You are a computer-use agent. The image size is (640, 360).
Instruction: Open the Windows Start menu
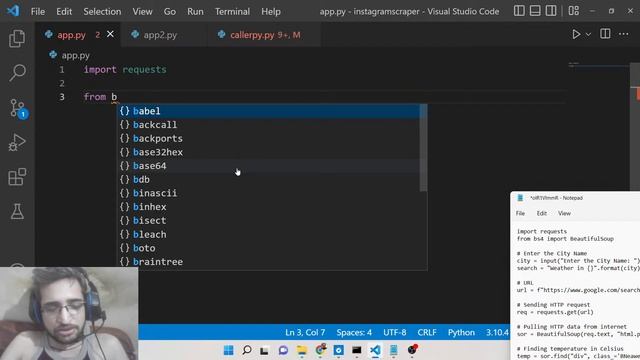[x=229, y=350]
